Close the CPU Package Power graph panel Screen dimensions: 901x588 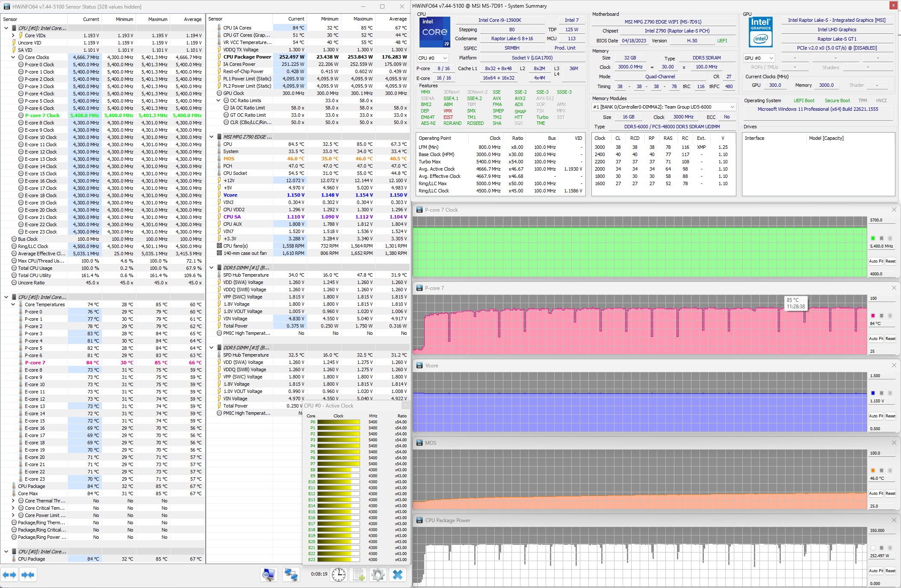(x=894, y=520)
